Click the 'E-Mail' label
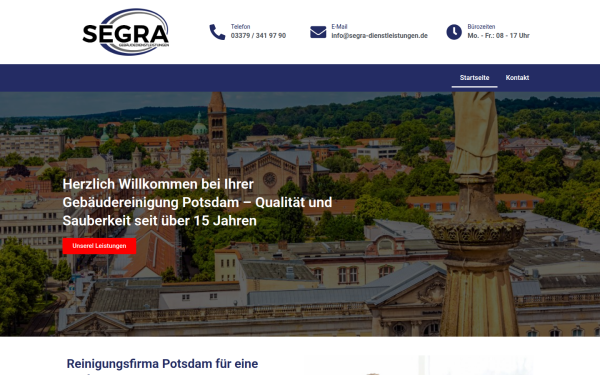 pyautogui.click(x=339, y=26)
